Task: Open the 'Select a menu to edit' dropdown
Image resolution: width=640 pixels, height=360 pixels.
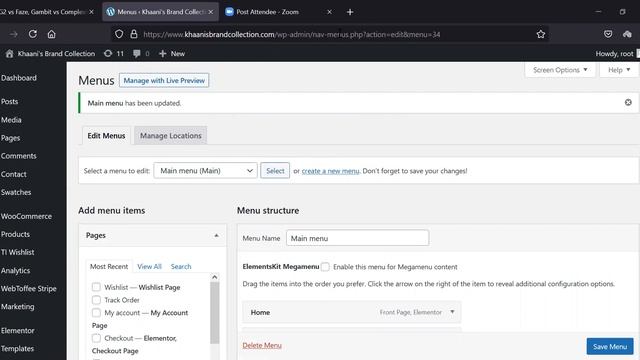Action: tap(206, 171)
